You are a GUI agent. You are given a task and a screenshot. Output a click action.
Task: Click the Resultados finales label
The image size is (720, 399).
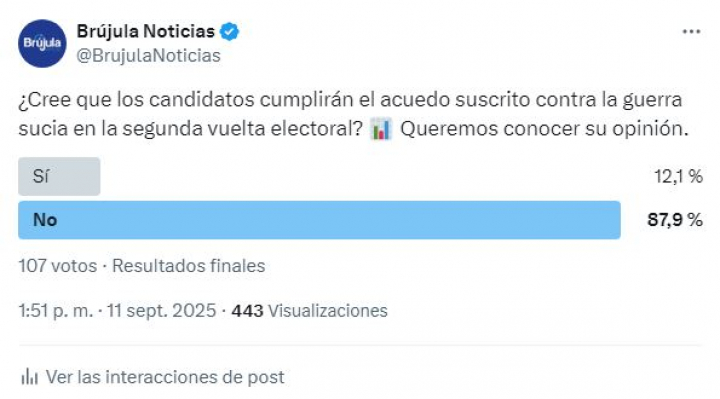[189, 266]
